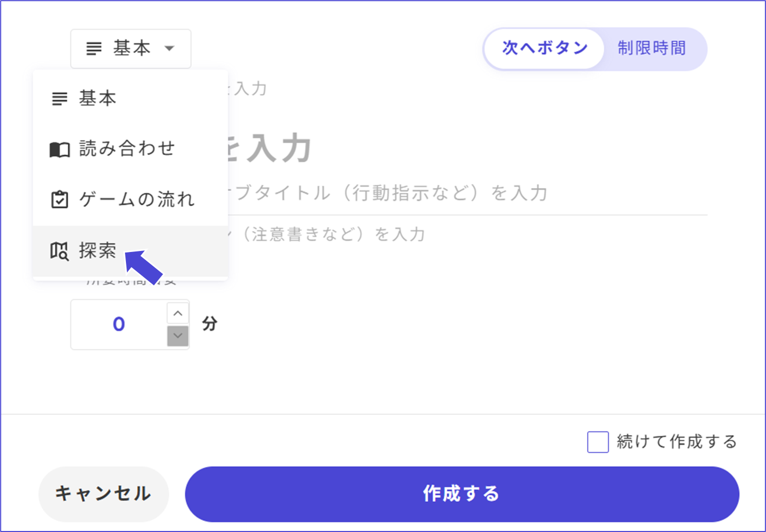This screenshot has width=766, height=532.
Task: Focus the minutes number input field
Action: click(119, 324)
